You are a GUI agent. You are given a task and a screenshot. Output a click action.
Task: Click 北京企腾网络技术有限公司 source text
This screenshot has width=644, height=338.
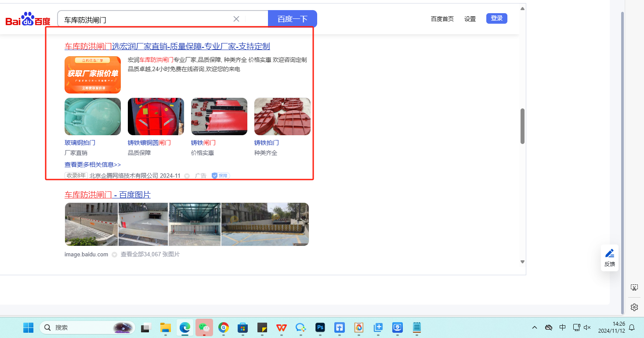pyautogui.click(x=124, y=176)
